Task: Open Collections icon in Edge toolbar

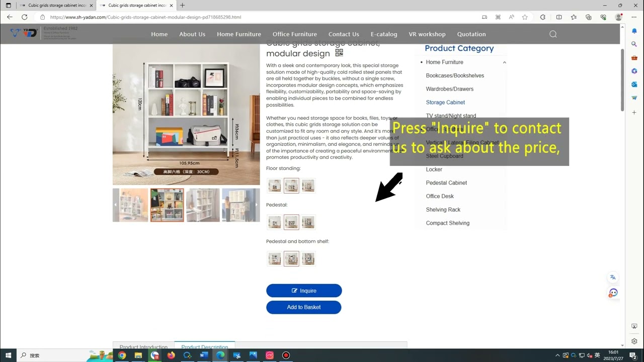Action: [588, 17]
